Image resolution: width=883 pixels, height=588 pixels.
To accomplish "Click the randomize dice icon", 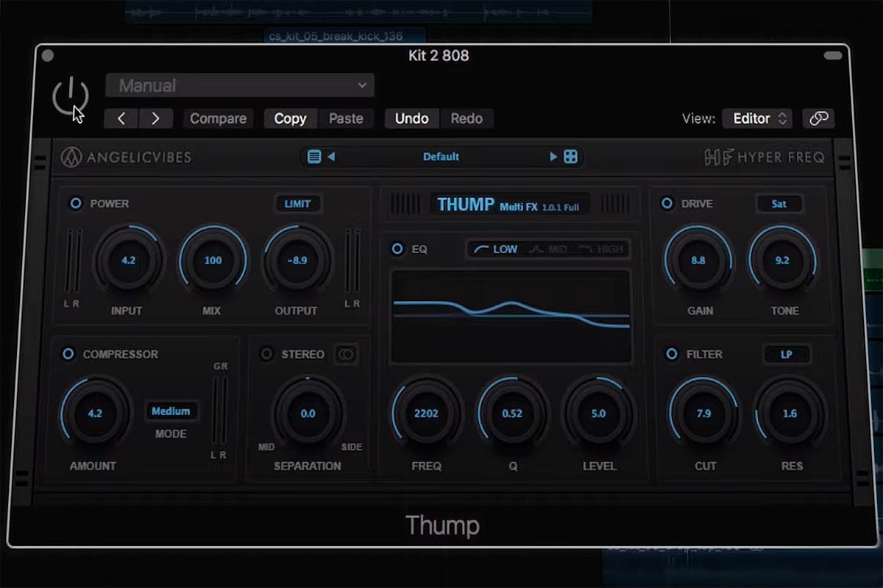I will [x=570, y=157].
